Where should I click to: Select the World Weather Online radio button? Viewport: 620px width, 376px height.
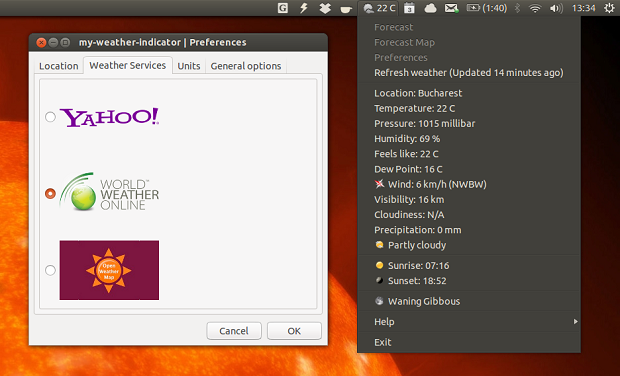point(50,193)
